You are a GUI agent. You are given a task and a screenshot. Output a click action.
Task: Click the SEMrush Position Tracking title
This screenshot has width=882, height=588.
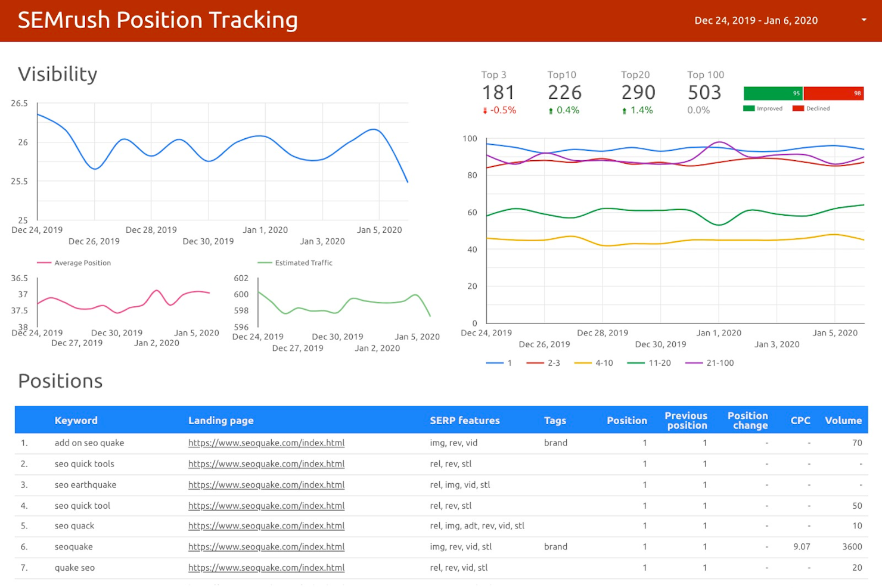[158, 20]
